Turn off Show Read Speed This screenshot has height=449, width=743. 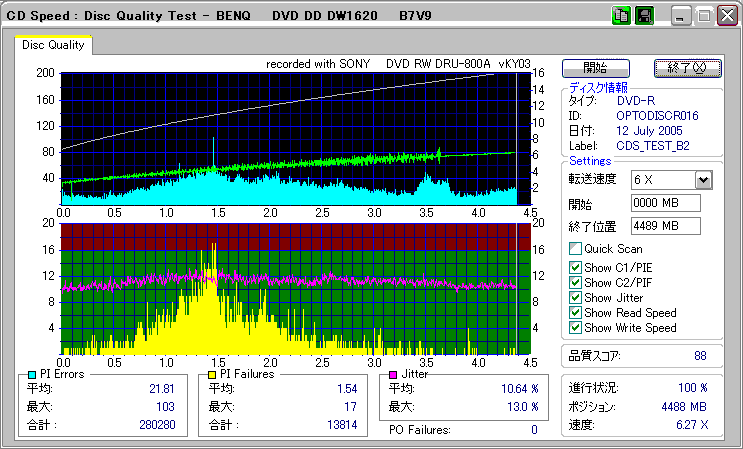(575, 312)
